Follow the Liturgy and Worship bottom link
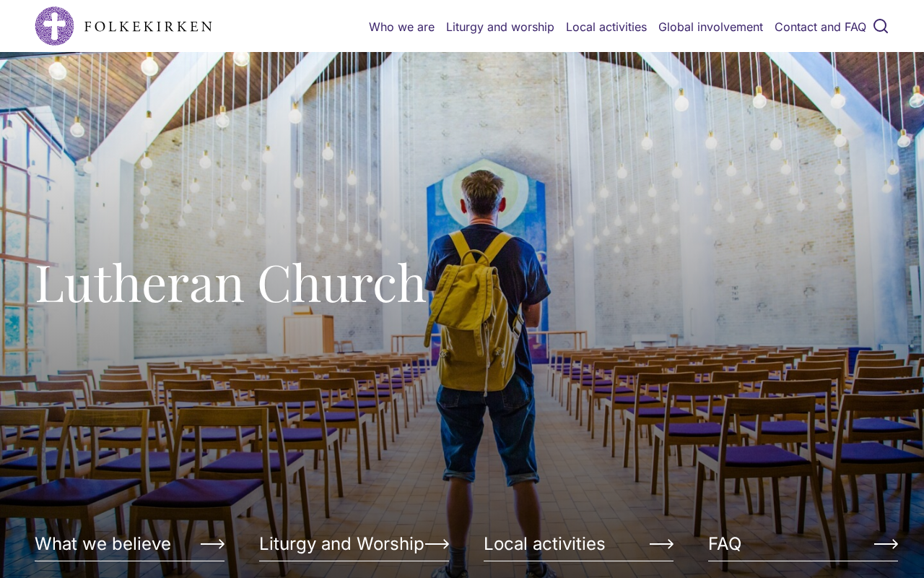This screenshot has height=578, width=924. click(x=341, y=544)
